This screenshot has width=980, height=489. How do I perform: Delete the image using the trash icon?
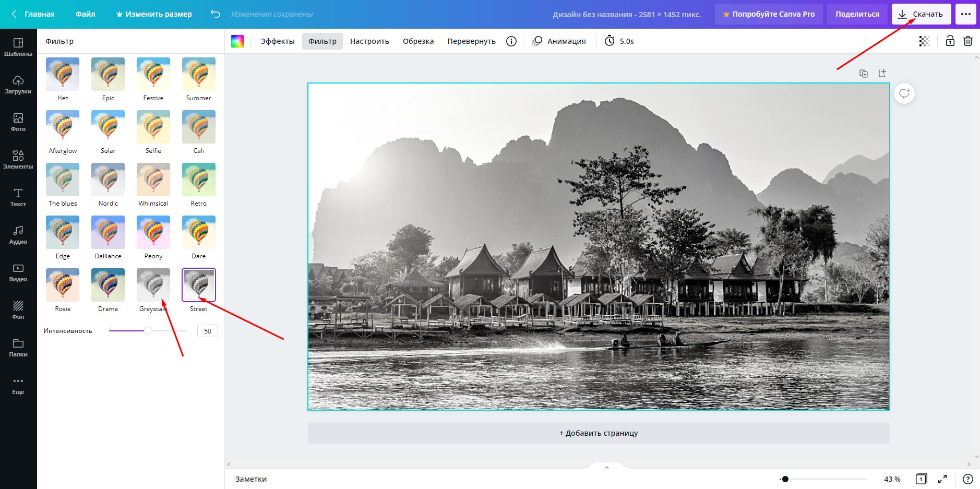pos(969,41)
